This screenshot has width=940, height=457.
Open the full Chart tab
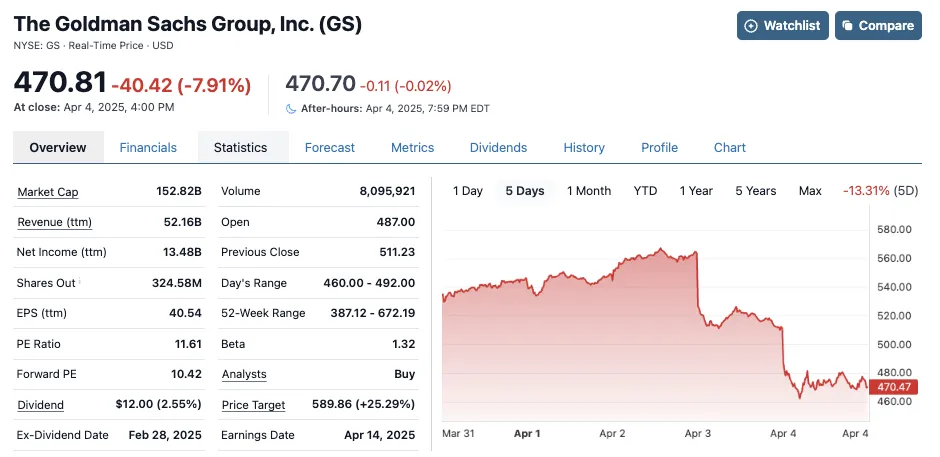[730, 147]
